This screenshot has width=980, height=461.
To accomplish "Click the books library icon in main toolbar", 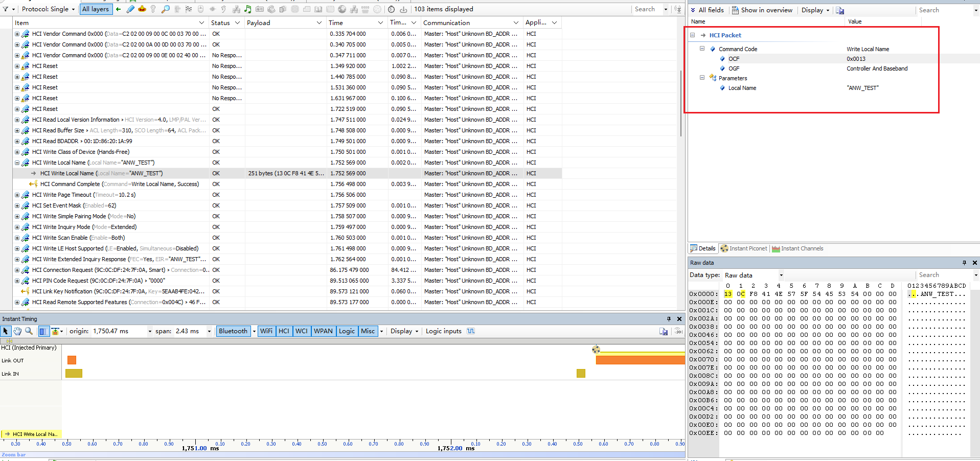I will click(318, 9).
